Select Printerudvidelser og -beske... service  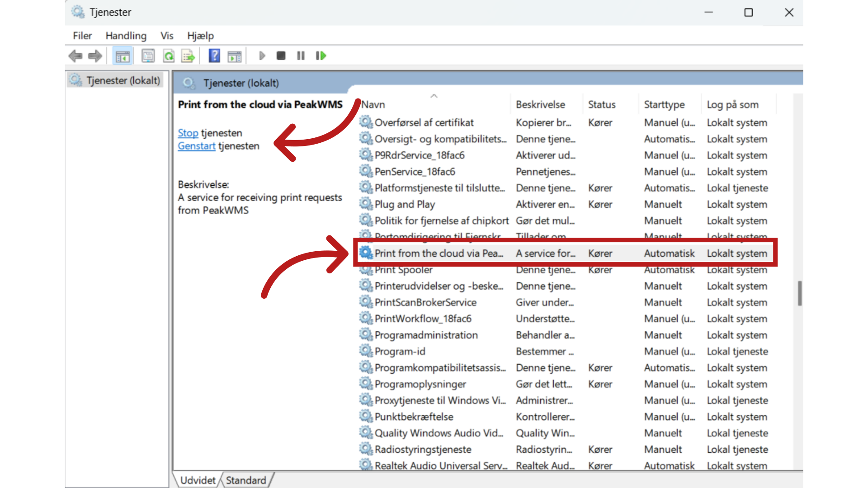(x=439, y=286)
